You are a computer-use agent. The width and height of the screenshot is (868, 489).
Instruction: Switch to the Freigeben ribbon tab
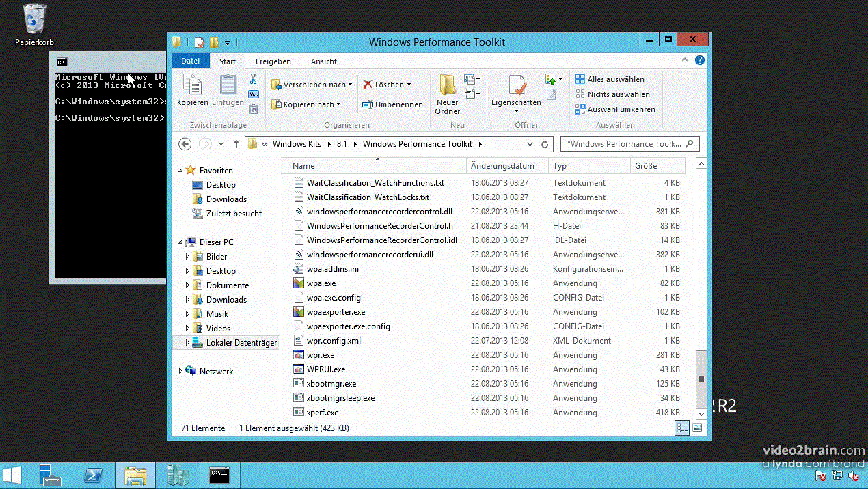coord(273,61)
